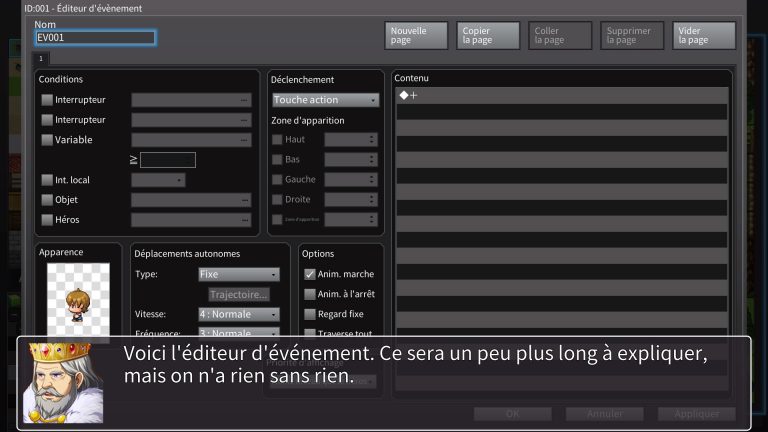
Task: Enable the Objet condition checkbox
Action: click(47, 200)
